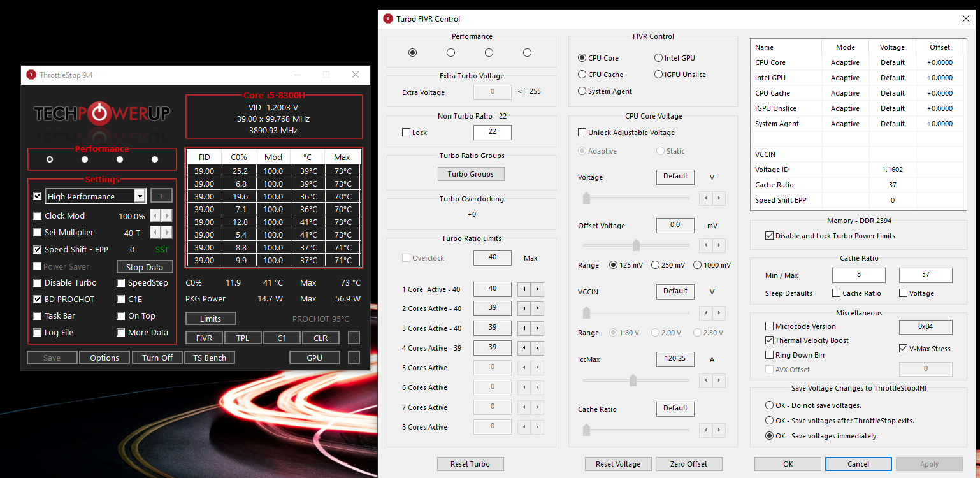
Task: Click the Offset Voltage slider handle
Action: tap(636, 245)
